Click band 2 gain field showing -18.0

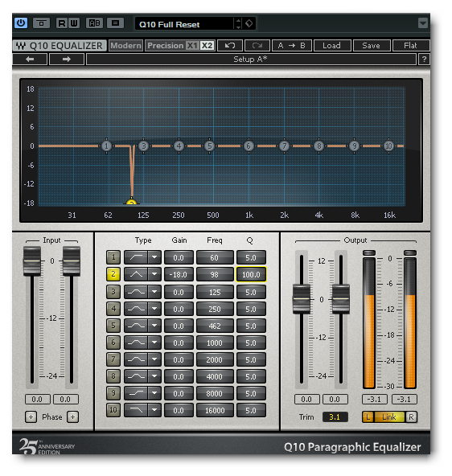coord(179,274)
